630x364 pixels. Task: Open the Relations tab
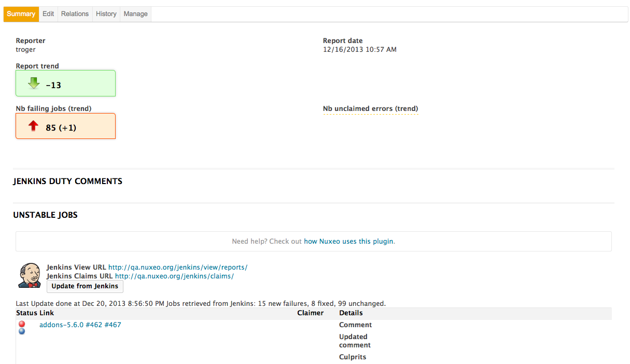point(75,14)
